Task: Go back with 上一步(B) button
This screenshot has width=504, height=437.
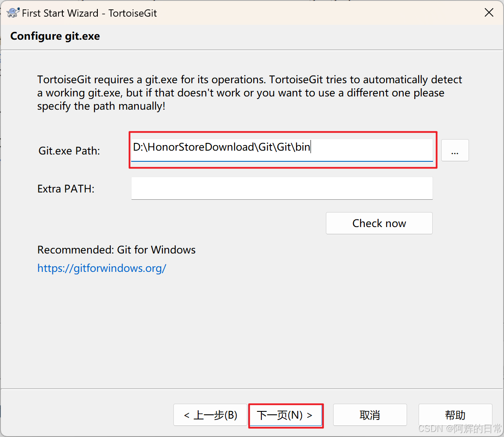Action: pyautogui.click(x=210, y=415)
